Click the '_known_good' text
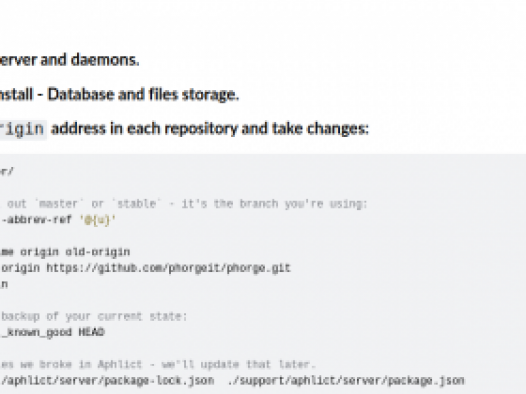This screenshot has height=394, width=526. pos(36,333)
